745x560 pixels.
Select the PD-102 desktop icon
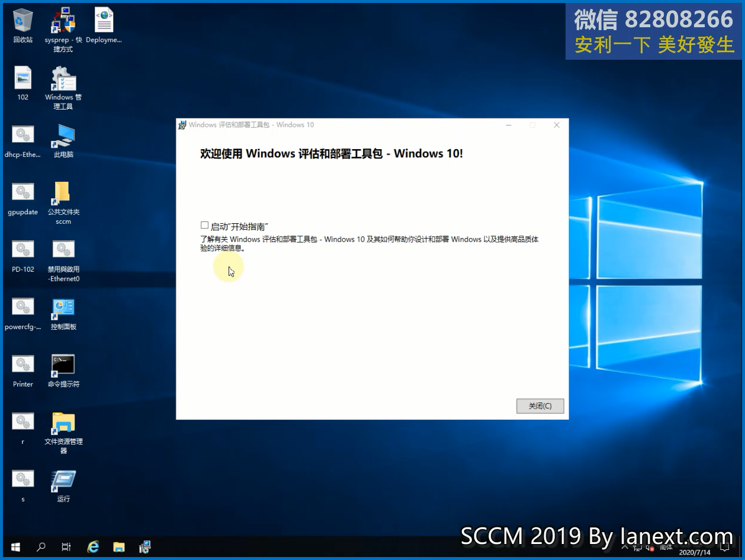tap(23, 256)
